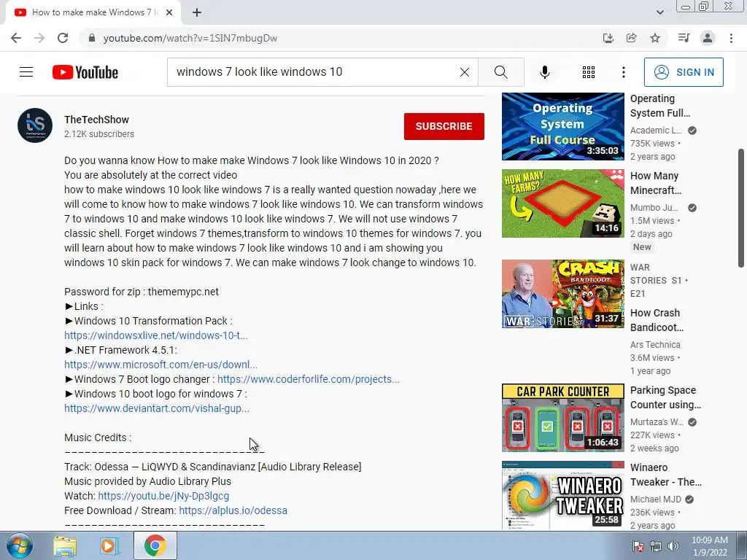Open the Windows Start button
This screenshot has width=747, height=560.
[x=19, y=545]
